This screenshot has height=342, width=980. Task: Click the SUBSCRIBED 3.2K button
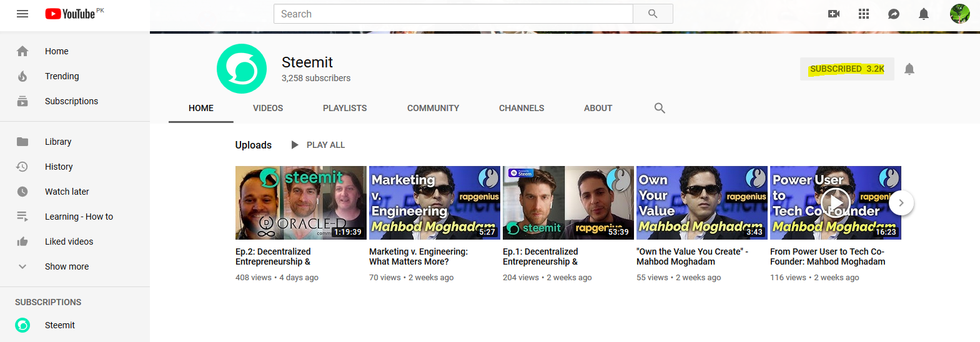pos(847,69)
